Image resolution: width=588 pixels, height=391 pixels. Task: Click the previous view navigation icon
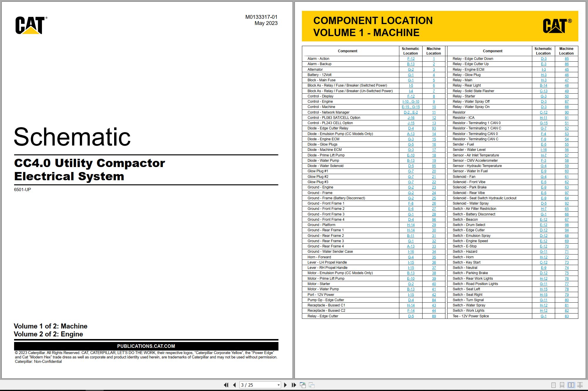tap(303, 385)
